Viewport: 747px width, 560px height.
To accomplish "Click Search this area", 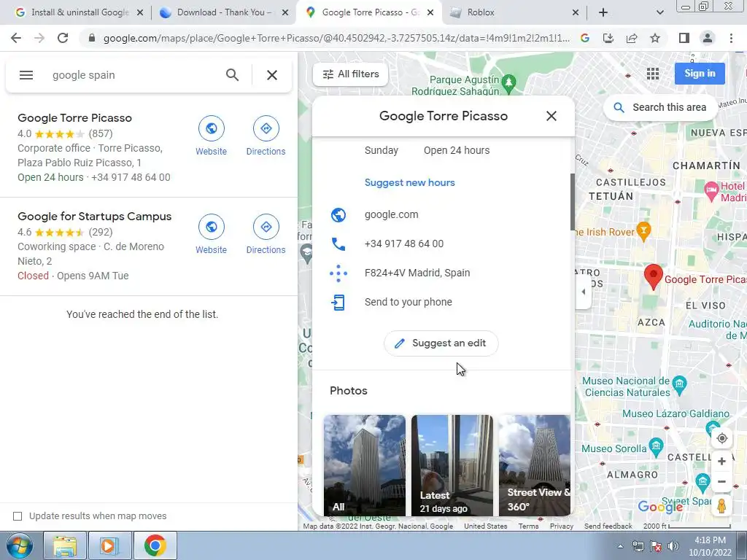I will [x=659, y=108].
